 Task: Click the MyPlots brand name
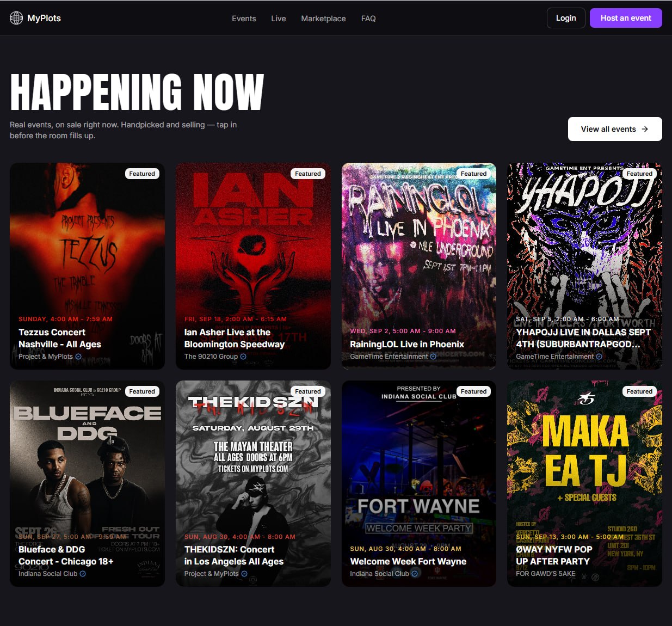point(44,18)
